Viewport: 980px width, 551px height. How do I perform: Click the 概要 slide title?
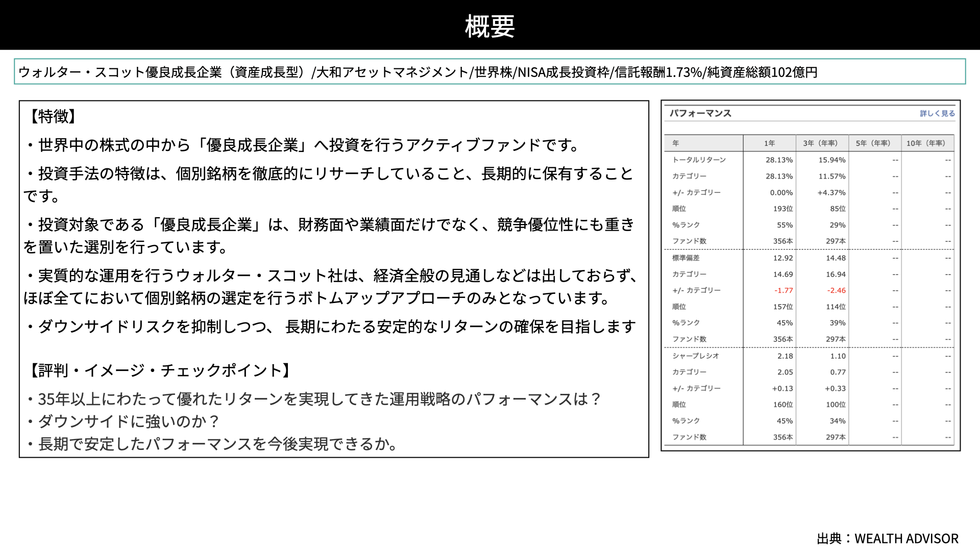489,26
